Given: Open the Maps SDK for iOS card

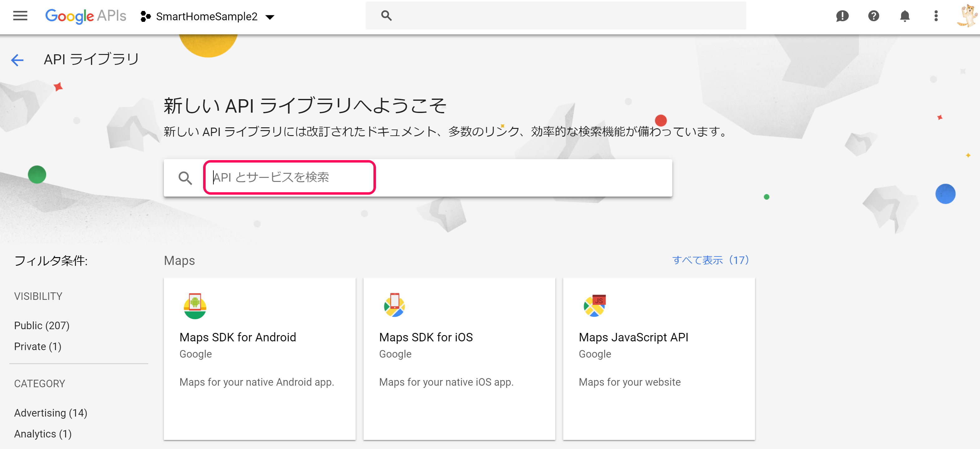Looking at the screenshot, I should (x=459, y=359).
